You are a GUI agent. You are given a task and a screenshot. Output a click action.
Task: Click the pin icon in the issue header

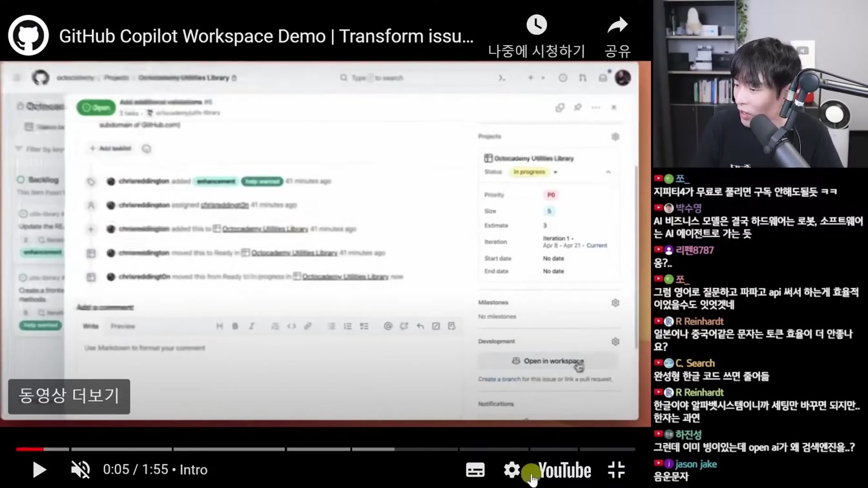tap(578, 107)
